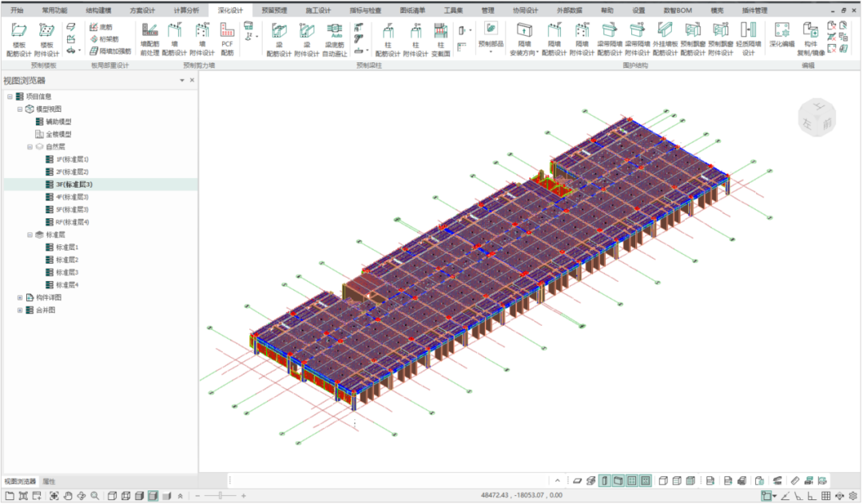Select the RF(标准层4) floor view
Screen dimensions: 863x504
(x=72, y=222)
